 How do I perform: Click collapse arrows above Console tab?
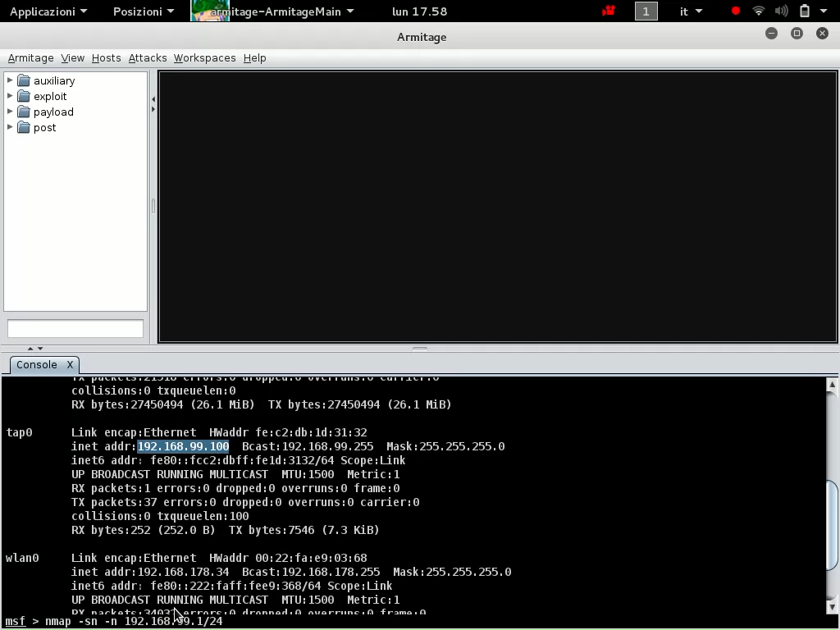pos(35,348)
